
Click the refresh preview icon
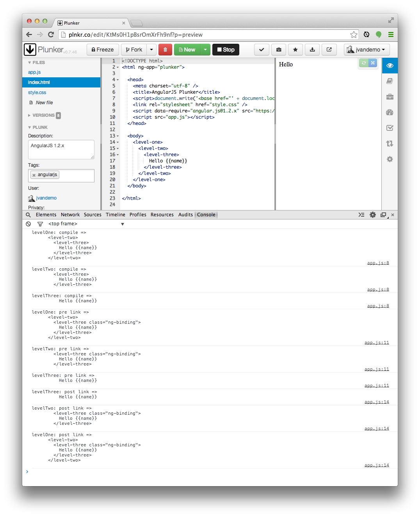coord(364,63)
